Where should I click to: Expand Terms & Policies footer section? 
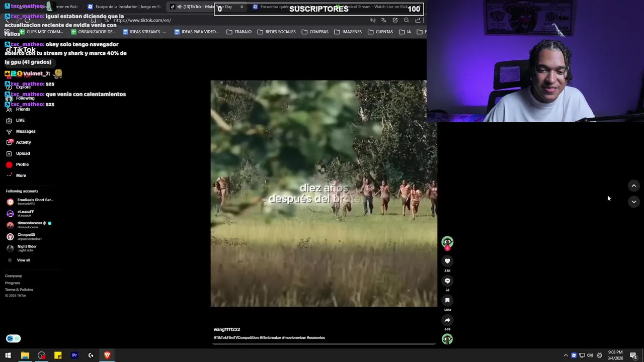point(19,290)
